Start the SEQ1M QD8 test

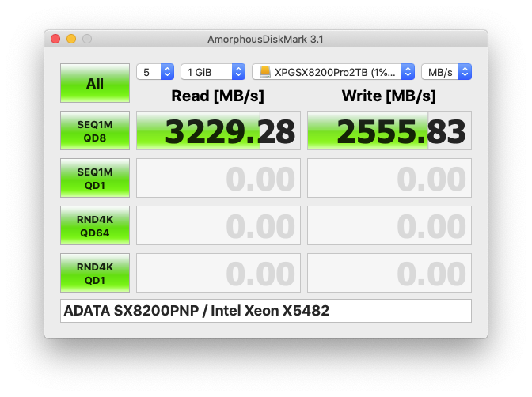(x=95, y=130)
